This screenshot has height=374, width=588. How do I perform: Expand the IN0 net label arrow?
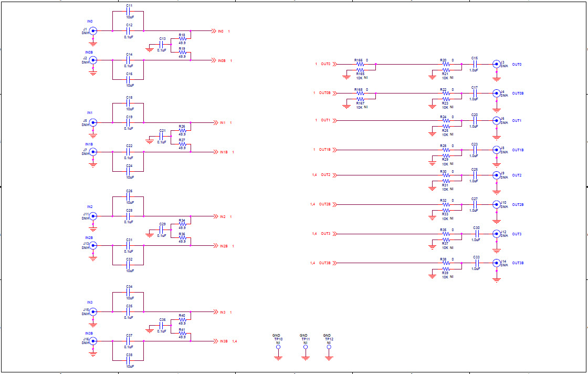coord(214,30)
